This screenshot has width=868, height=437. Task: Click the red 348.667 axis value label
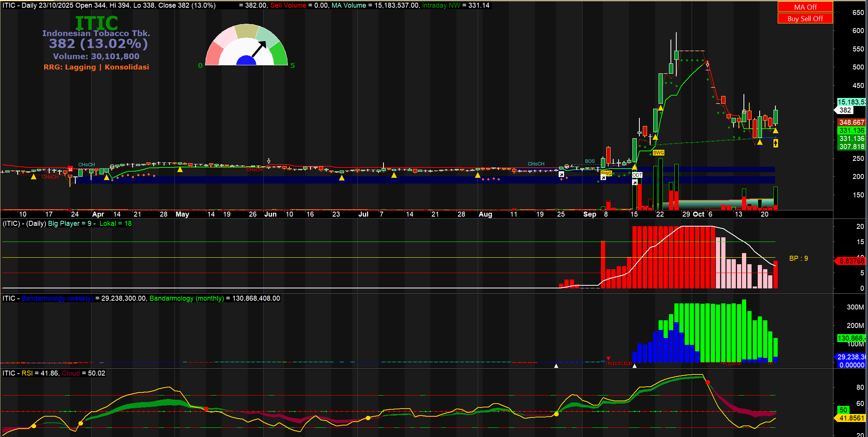pyautogui.click(x=851, y=122)
